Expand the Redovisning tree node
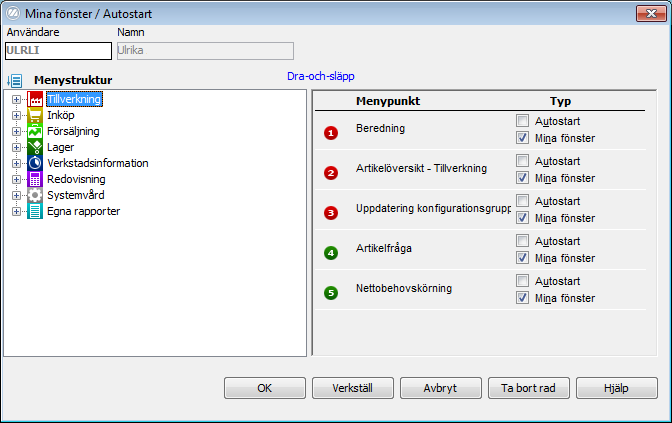This screenshot has width=672, height=423. (16, 179)
